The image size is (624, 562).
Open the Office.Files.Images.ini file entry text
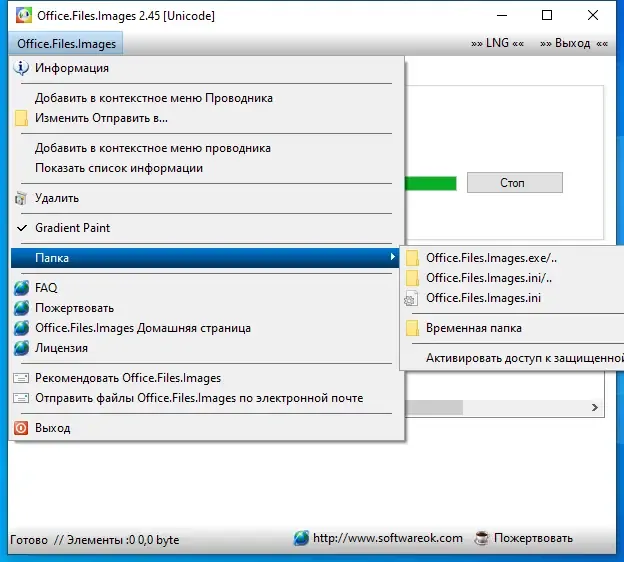pyautogui.click(x=483, y=298)
